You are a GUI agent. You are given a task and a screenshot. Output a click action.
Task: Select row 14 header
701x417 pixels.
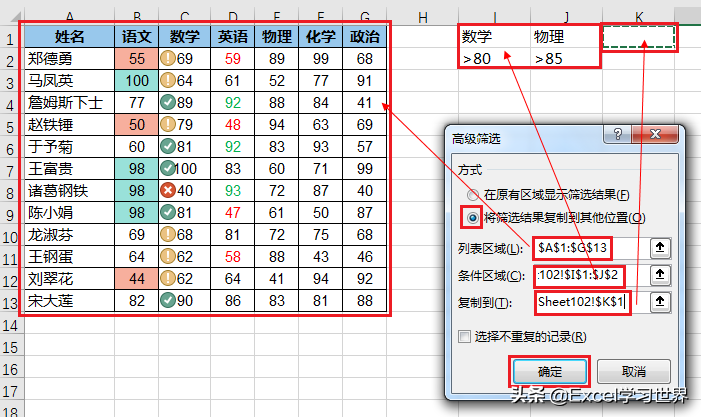(12, 325)
